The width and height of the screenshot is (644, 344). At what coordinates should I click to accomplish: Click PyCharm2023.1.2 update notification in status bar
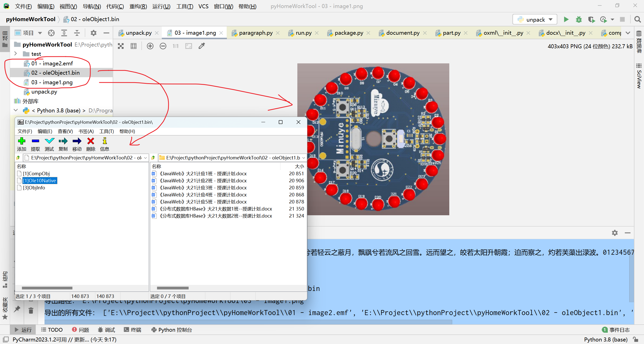click(x=64, y=339)
